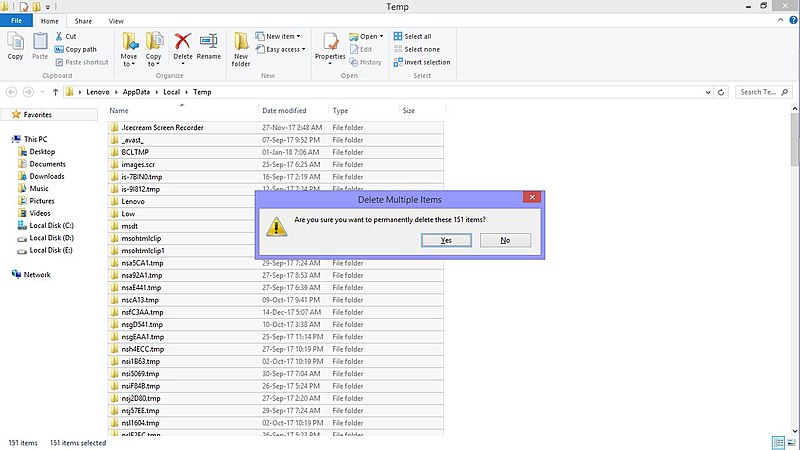Open the New item dropdown
The height and width of the screenshot is (450, 800).
pos(278,36)
